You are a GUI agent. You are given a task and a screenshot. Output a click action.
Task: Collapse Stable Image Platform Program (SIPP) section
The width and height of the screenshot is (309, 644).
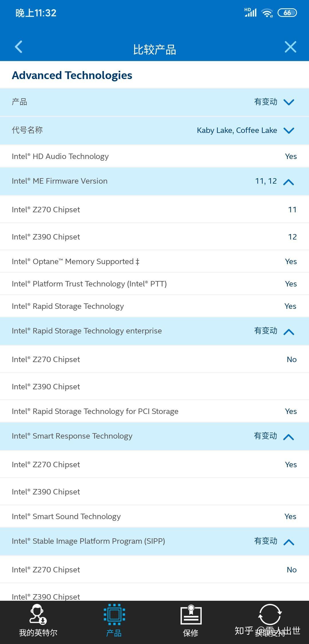tap(289, 542)
